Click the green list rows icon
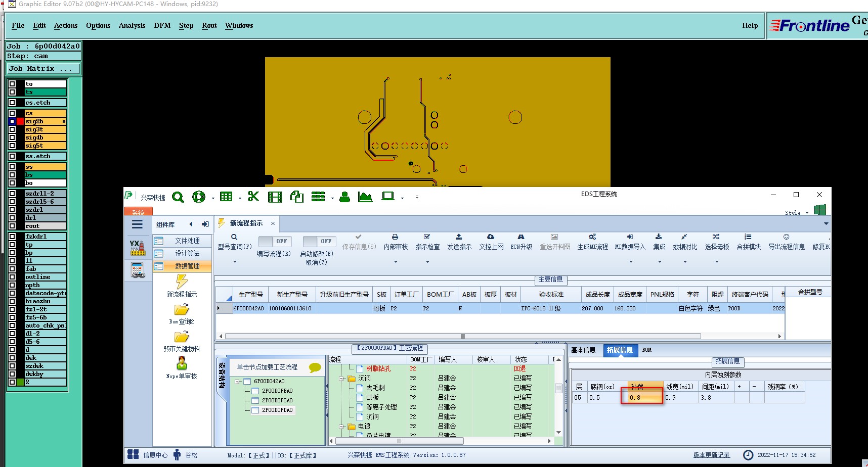Image resolution: width=868 pixels, height=467 pixels. point(318,197)
